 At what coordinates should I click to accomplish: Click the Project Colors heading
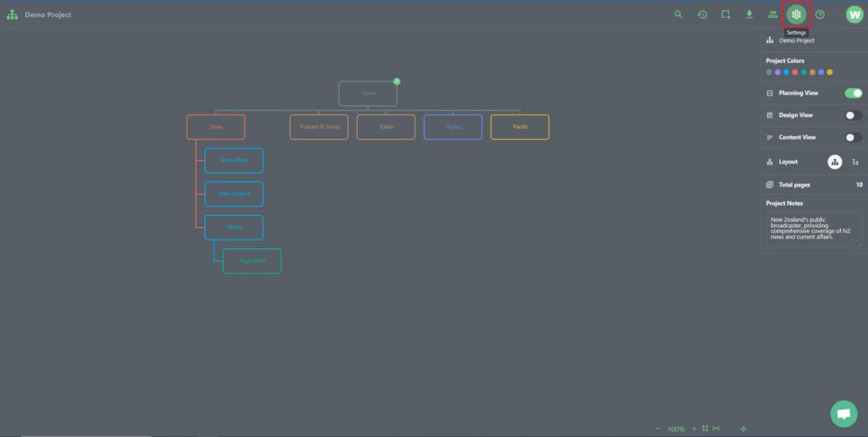tap(785, 61)
